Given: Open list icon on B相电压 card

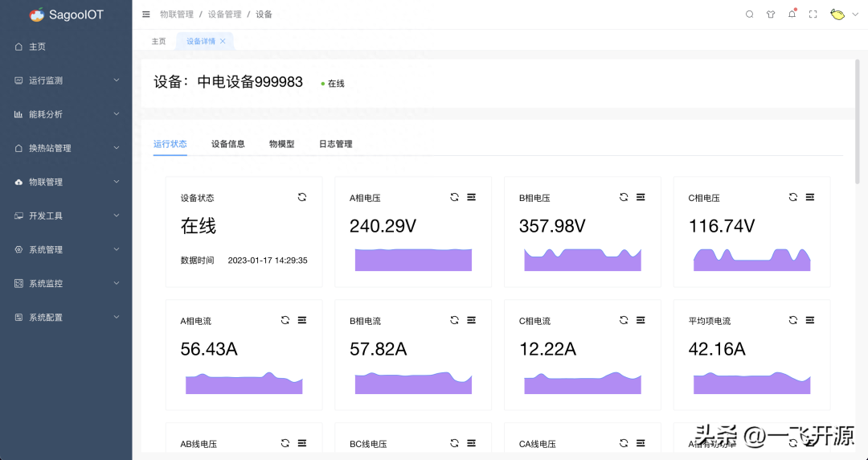Looking at the screenshot, I should tap(641, 197).
